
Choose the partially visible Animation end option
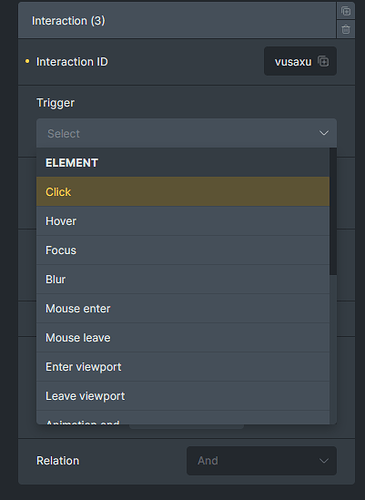(183, 418)
